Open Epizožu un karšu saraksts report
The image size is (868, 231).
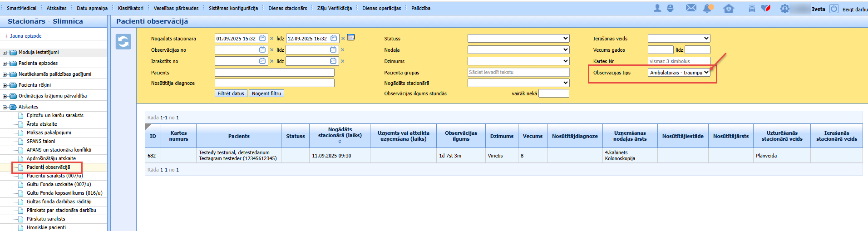coord(55,115)
